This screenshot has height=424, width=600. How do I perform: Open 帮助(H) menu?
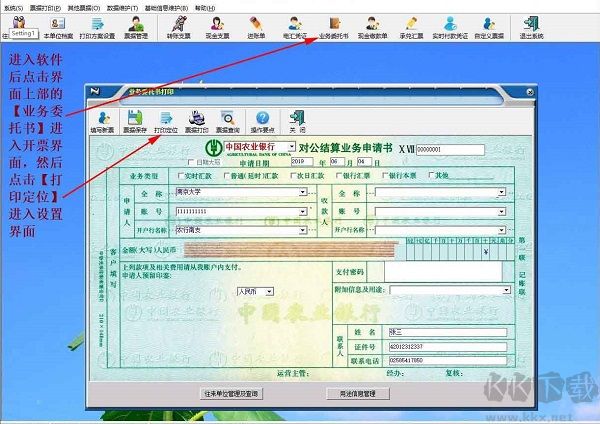pyautogui.click(x=205, y=8)
